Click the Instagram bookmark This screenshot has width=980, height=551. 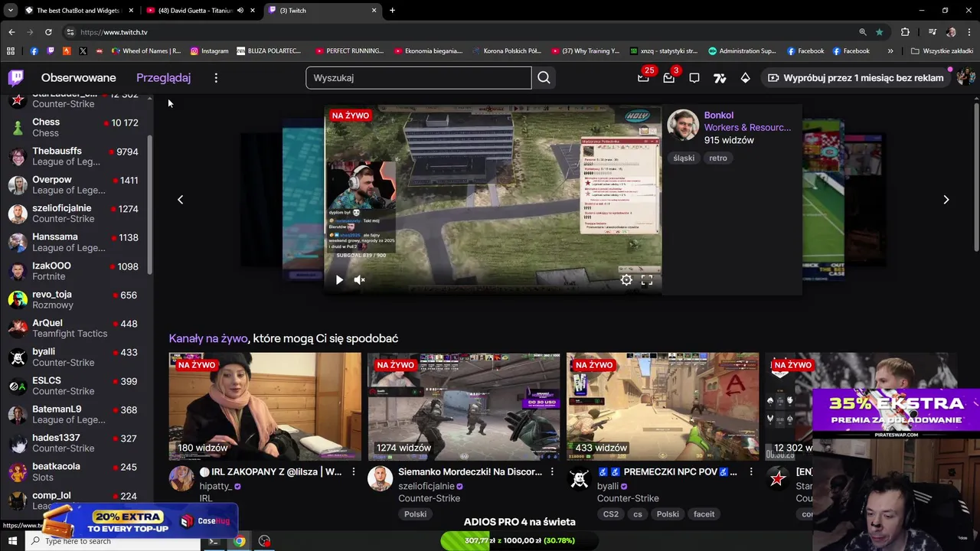[x=209, y=51]
